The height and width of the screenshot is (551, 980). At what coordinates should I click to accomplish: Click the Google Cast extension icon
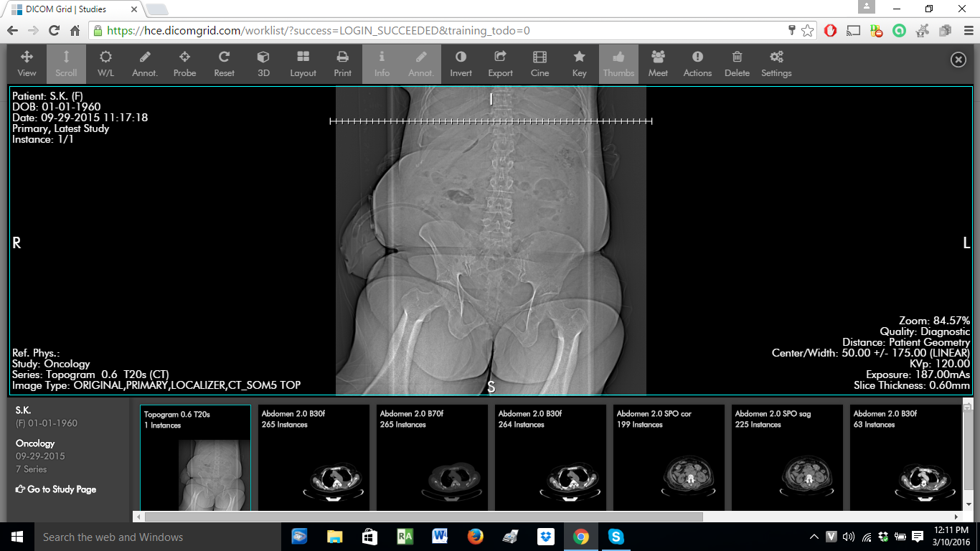coord(854,31)
